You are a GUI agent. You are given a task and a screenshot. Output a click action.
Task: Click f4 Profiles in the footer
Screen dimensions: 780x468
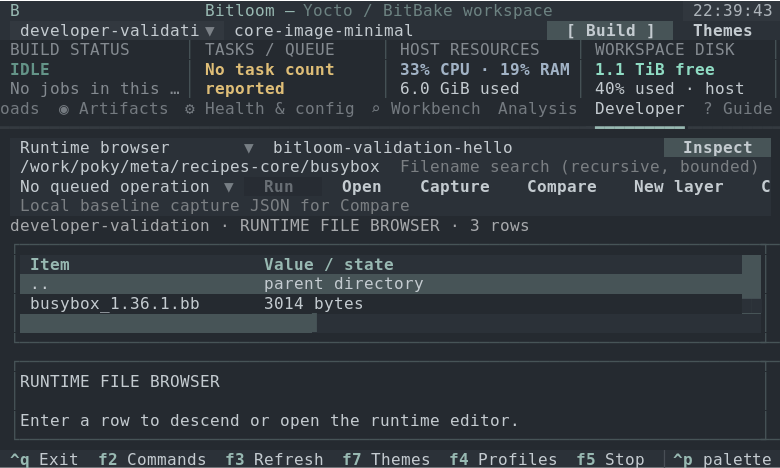point(503,459)
